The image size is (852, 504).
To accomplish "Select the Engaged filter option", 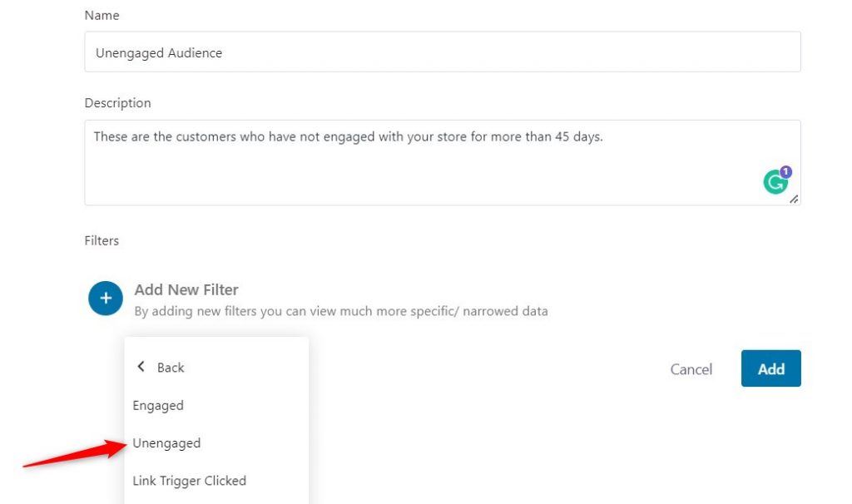I will (x=158, y=406).
